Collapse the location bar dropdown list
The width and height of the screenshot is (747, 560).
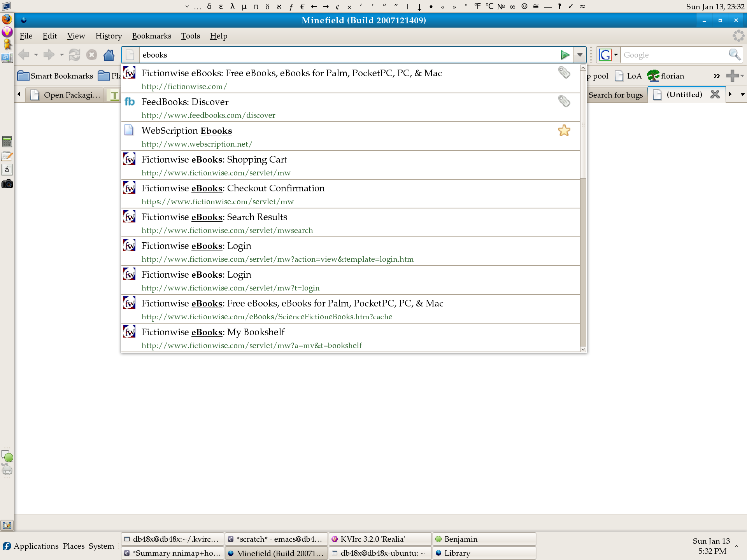(580, 55)
